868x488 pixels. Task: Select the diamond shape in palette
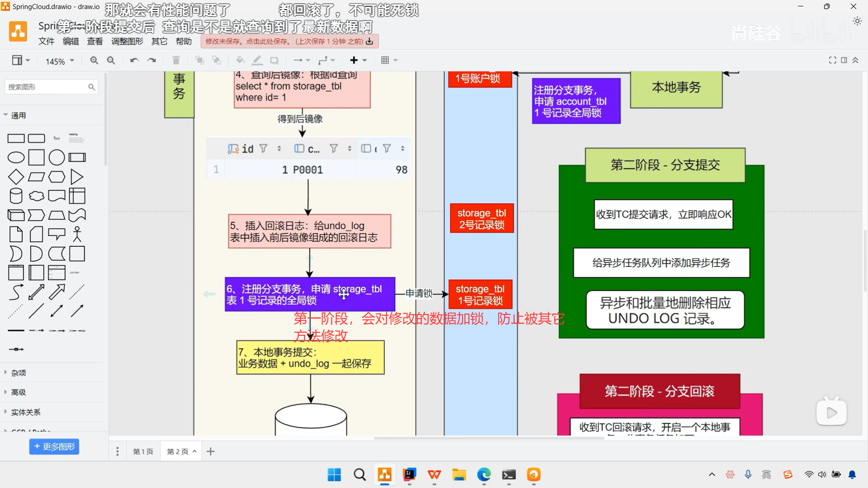tap(16, 177)
